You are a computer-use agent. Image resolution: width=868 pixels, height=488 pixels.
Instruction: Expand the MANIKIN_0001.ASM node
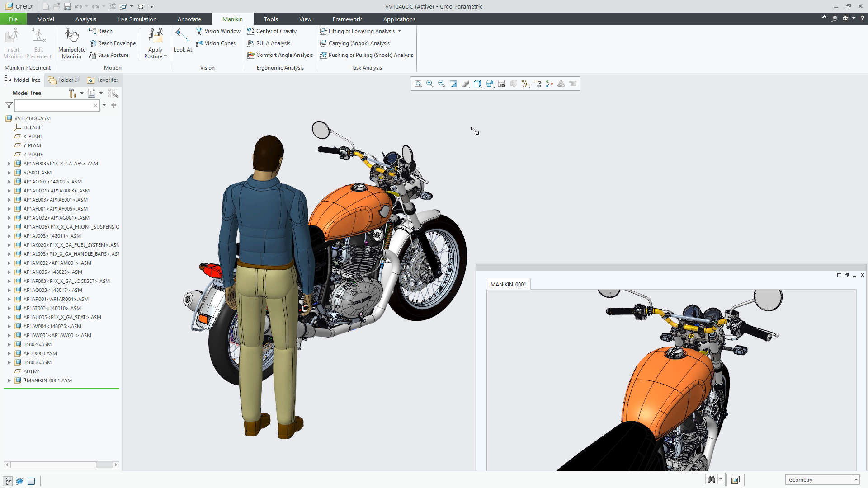(9, 380)
